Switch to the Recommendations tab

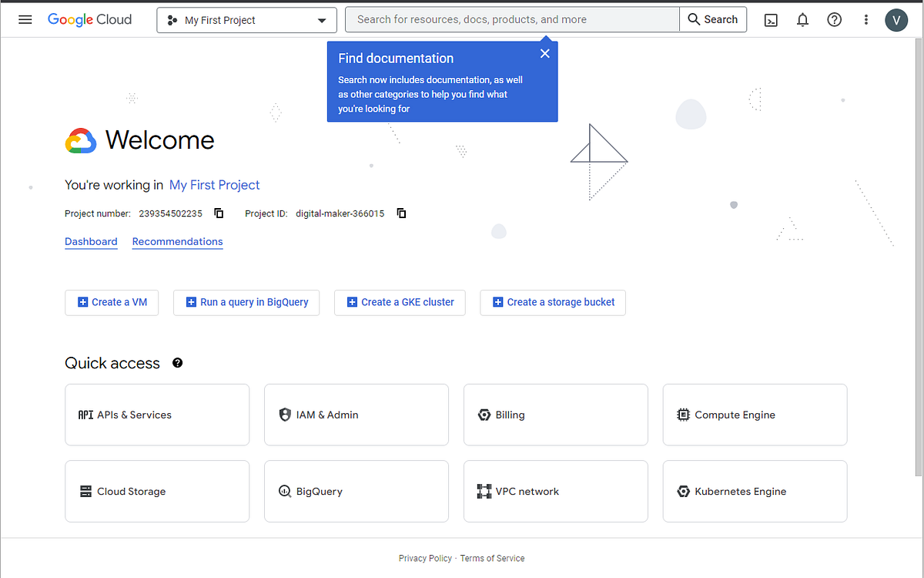[x=177, y=241]
